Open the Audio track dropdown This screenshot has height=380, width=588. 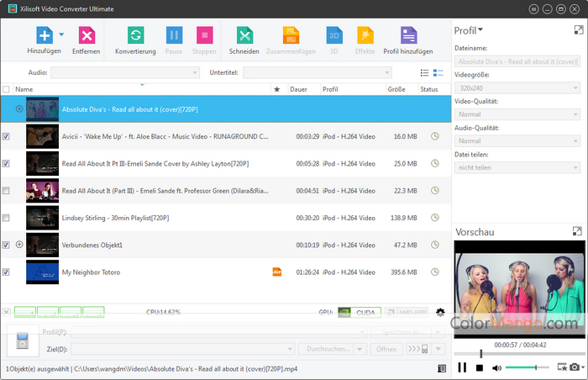tap(125, 72)
